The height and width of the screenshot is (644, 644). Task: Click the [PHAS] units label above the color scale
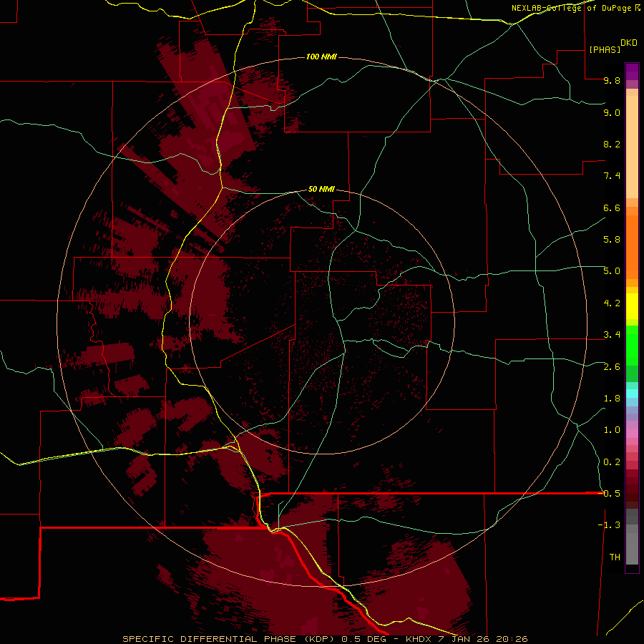coord(605,49)
